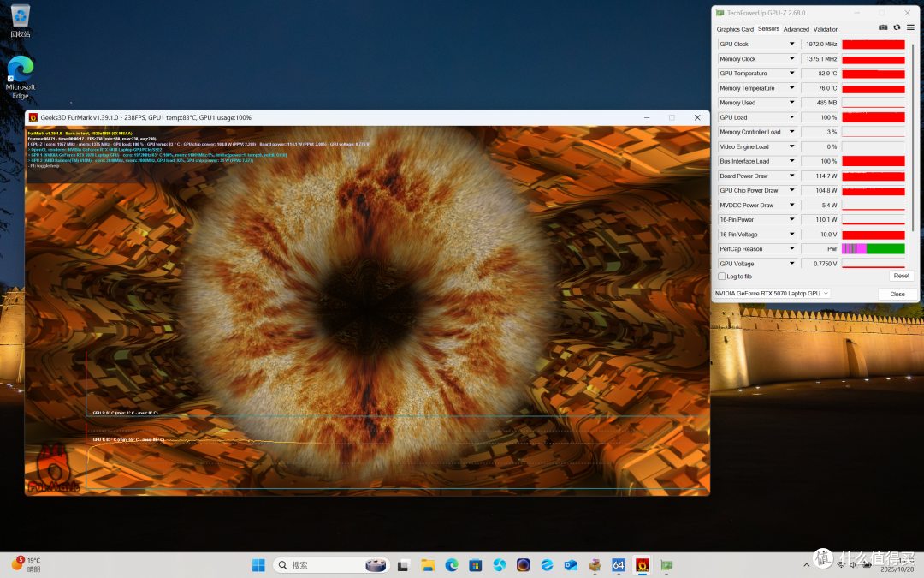Switch to FurMark taskbar icon

click(643, 565)
